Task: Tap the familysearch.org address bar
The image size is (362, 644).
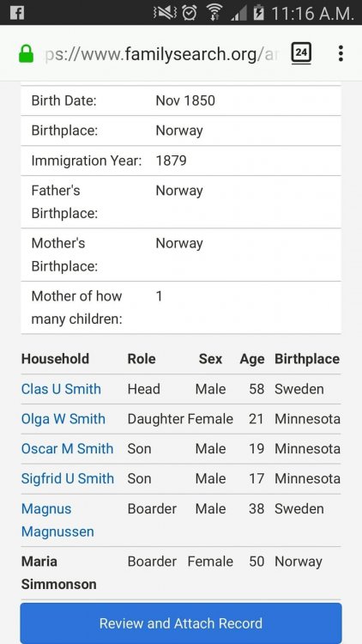Action: click(x=160, y=54)
